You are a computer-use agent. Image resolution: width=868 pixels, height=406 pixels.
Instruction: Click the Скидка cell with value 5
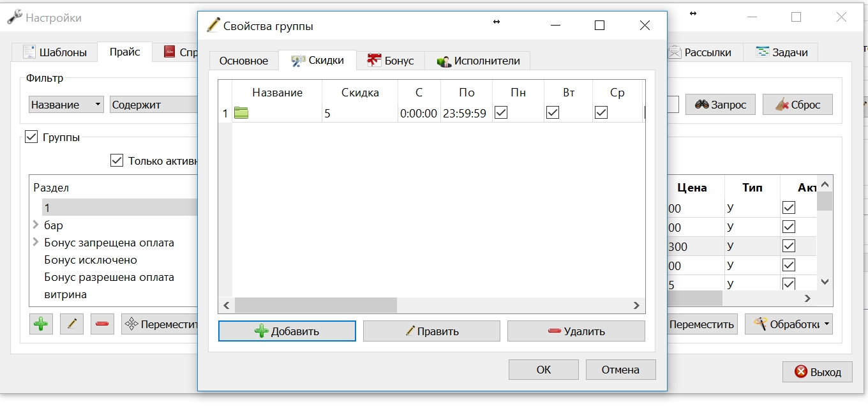(x=360, y=113)
